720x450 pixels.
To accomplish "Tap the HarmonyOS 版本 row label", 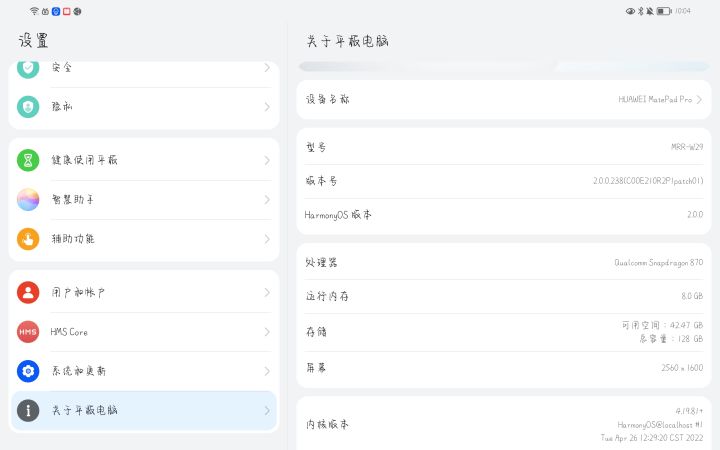I will tap(338, 215).
